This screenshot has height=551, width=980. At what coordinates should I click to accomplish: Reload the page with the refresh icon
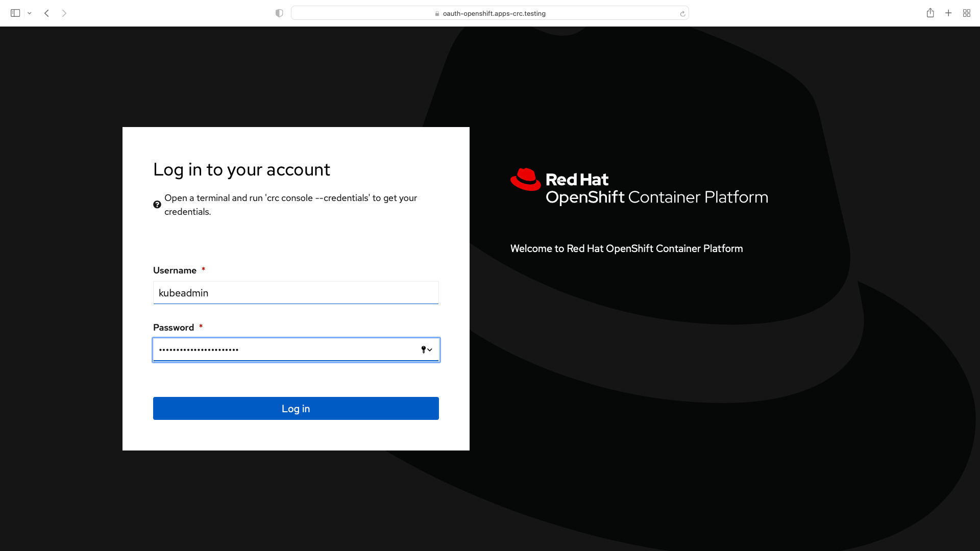pos(682,14)
